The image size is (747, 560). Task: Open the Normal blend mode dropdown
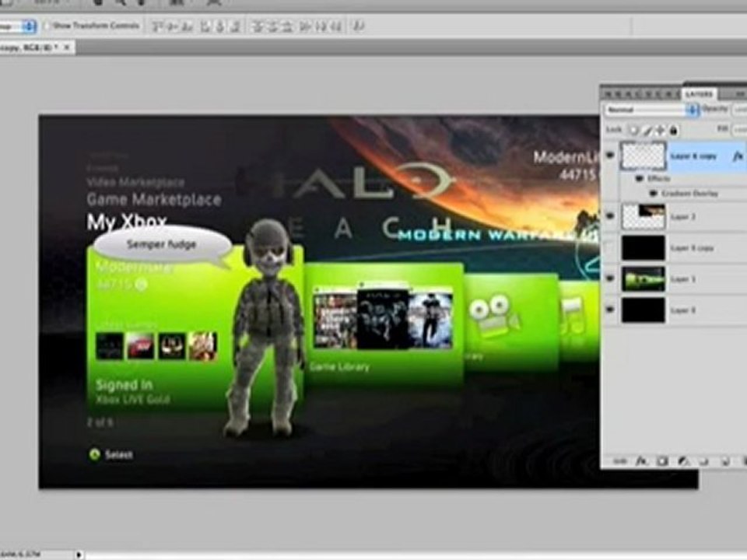[x=651, y=110]
